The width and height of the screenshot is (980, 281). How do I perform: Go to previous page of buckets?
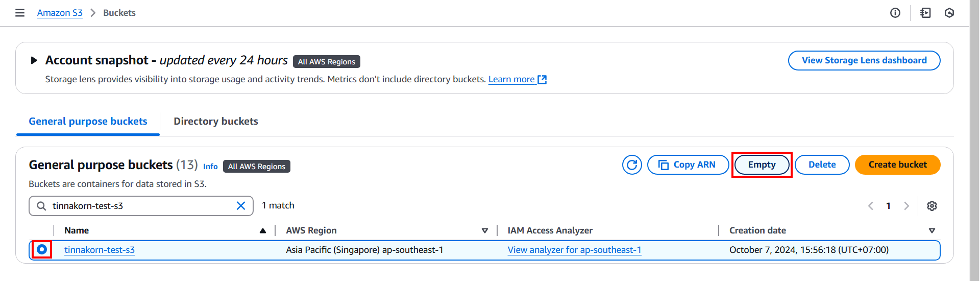(871, 206)
